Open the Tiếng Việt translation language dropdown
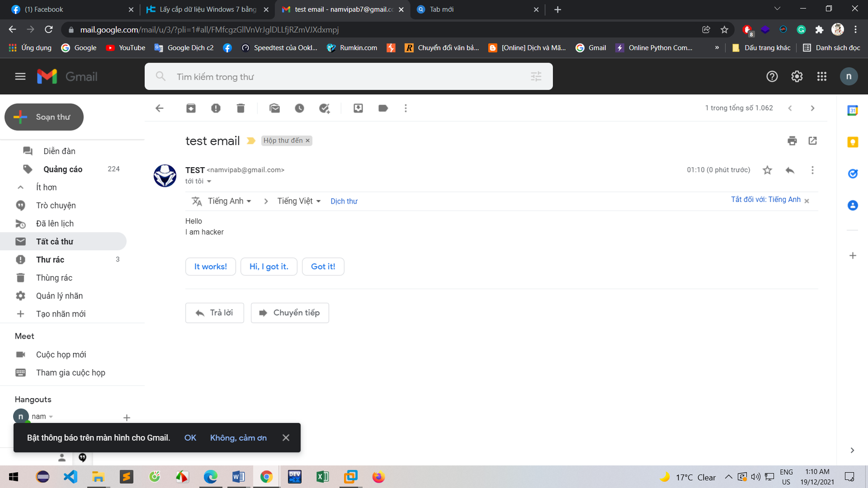This screenshot has width=868, height=488. click(x=299, y=201)
